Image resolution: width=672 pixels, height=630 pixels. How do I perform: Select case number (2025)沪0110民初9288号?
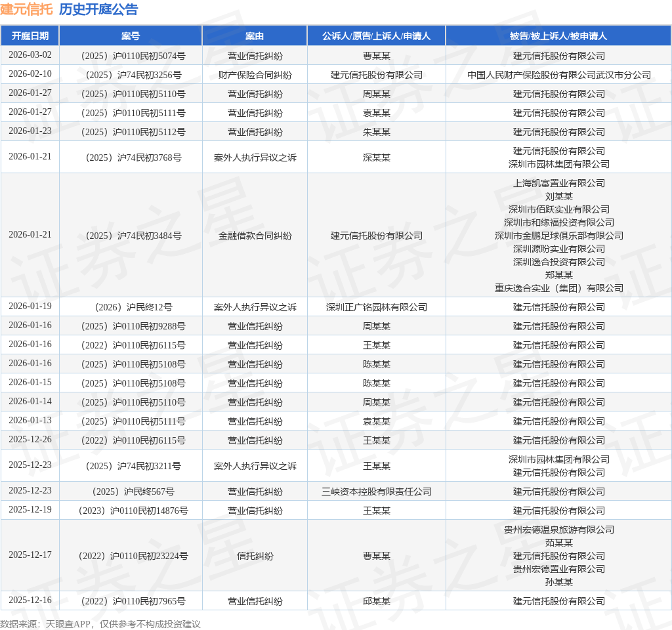tap(133, 326)
